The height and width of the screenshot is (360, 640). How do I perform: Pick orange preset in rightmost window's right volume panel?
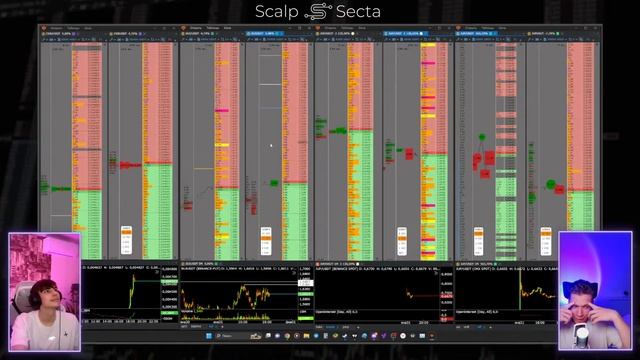pyautogui.click(x=546, y=234)
